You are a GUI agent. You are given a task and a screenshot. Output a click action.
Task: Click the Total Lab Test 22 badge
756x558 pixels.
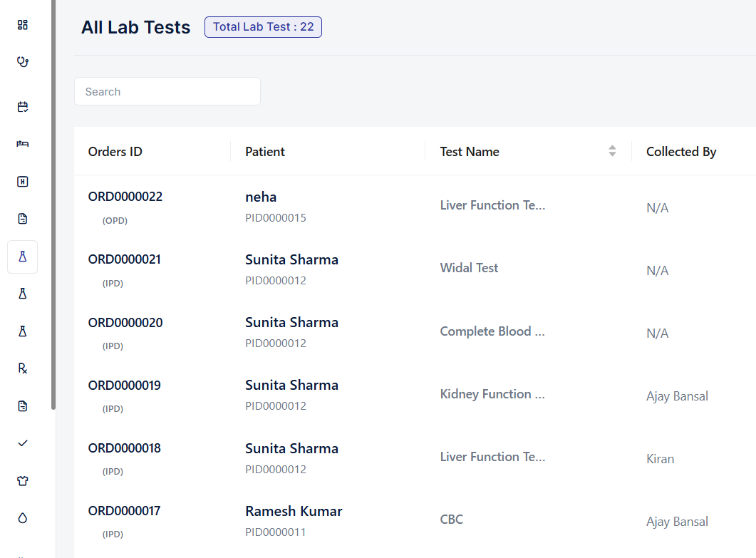click(263, 26)
